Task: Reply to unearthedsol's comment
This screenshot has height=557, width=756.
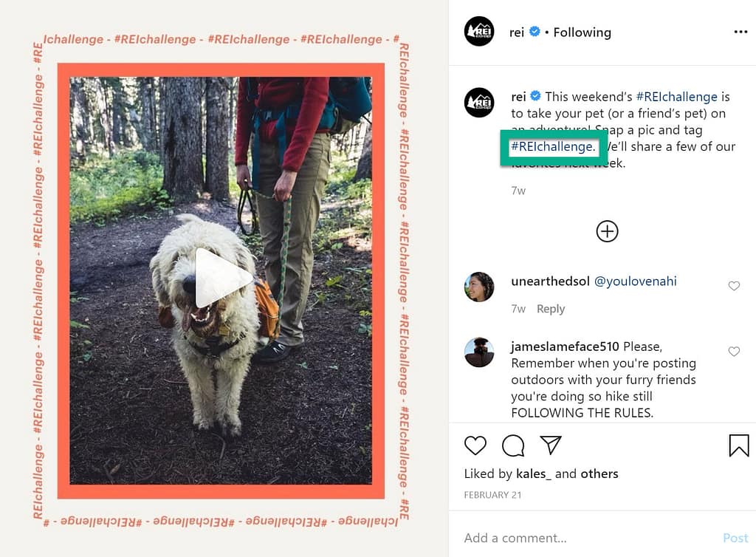Action: [x=550, y=308]
